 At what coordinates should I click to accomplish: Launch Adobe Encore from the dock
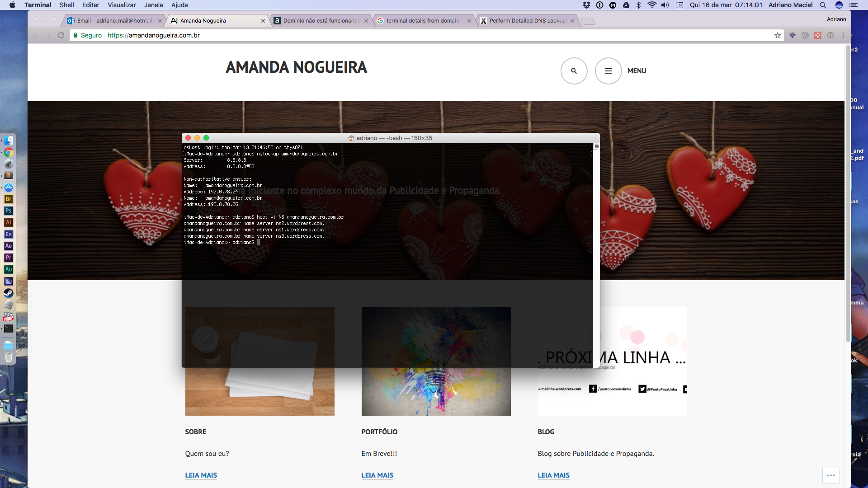(9, 234)
